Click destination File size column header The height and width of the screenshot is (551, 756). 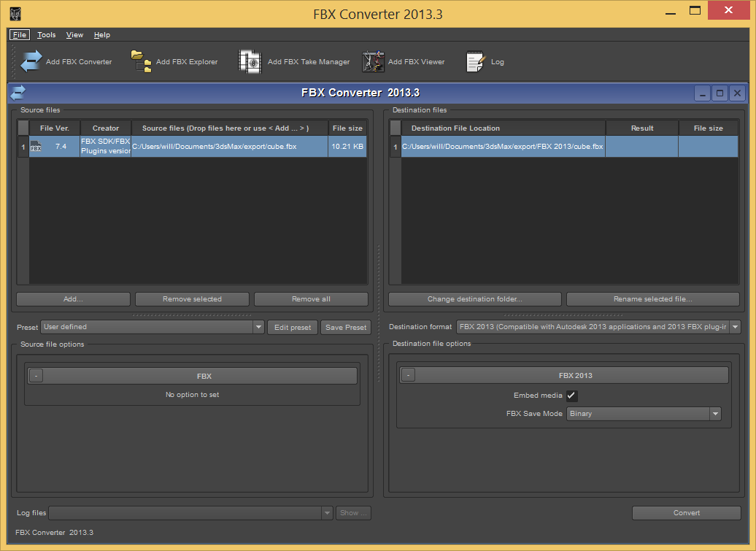pyautogui.click(x=709, y=128)
